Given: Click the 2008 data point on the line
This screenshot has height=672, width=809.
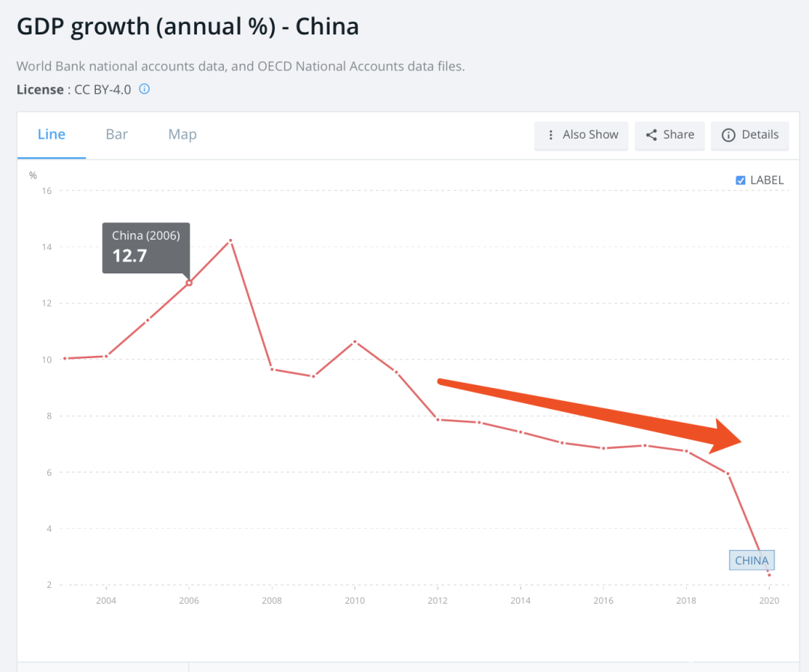Looking at the screenshot, I should [x=272, y=369].
